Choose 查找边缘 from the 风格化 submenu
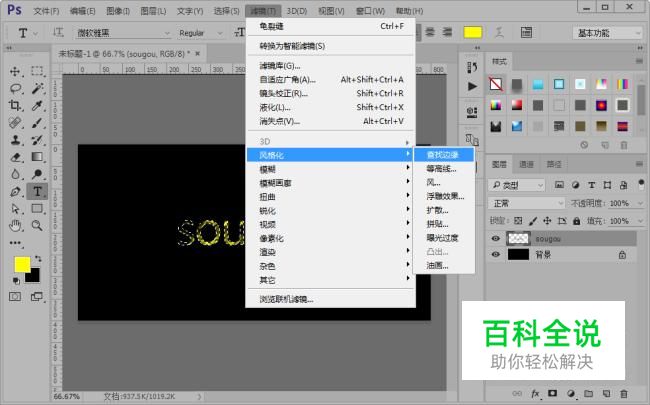The image size is (650, 405). pyautogui.click(x=444, y=155)
